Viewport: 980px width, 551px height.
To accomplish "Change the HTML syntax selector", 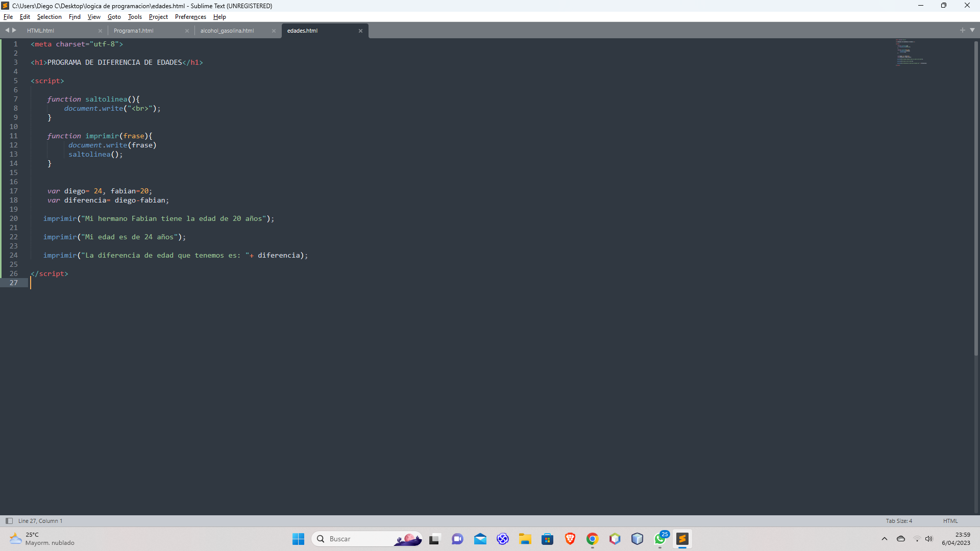I will click(950, 521).
